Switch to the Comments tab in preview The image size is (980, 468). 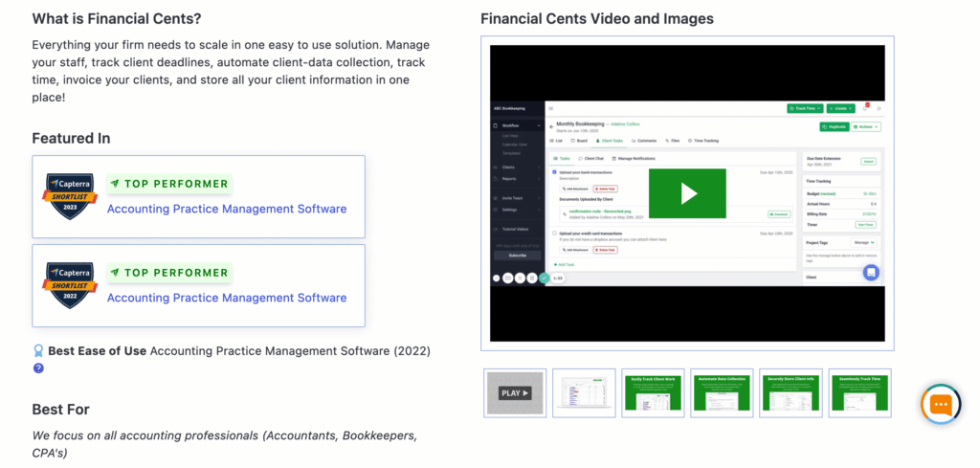[x=644, y=141]
